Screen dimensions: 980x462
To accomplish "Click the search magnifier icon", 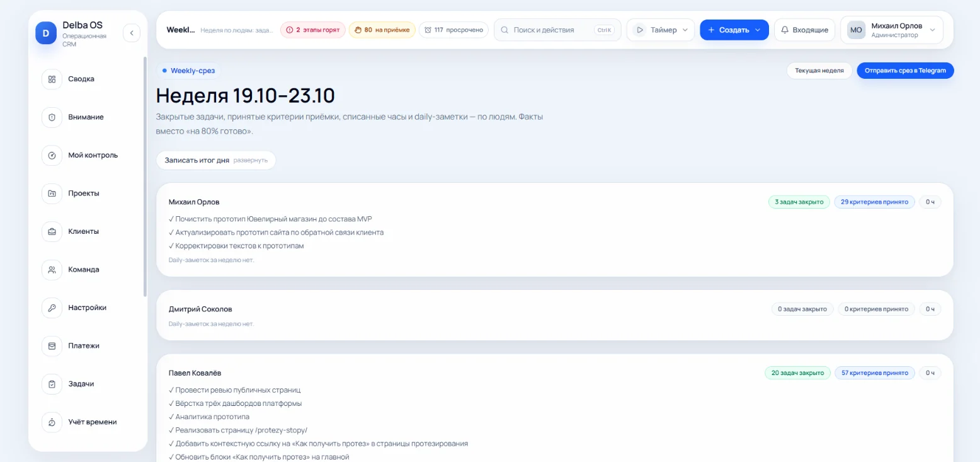I will [505, 30].
